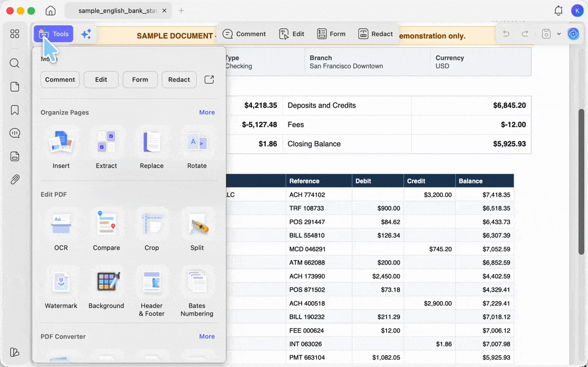The height and width of the screenshot is (367, 588).
Task: Close the sample_english_bank_stat tab
Action: (x=165, y=11)
